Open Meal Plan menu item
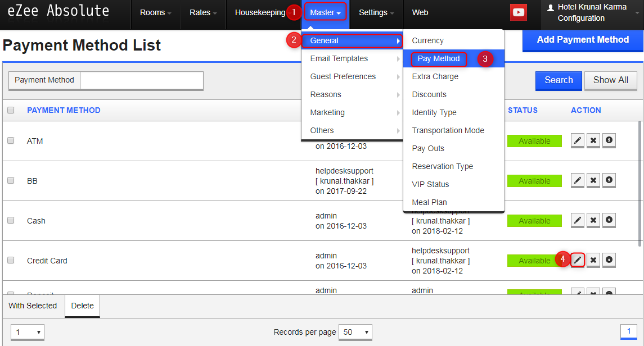This screenshot has height=346, width=644. point(454,203)
